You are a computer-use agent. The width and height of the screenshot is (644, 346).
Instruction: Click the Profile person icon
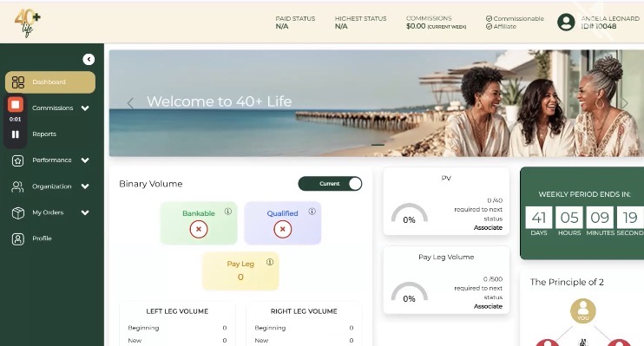tap(17, 238)
